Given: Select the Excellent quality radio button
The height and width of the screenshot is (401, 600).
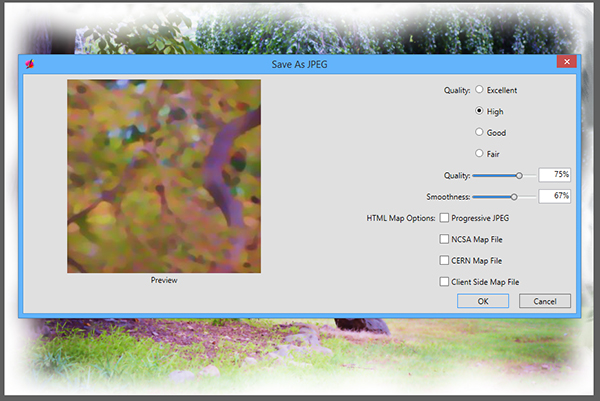Looking at the screenshot, I should tap(479, 90).
